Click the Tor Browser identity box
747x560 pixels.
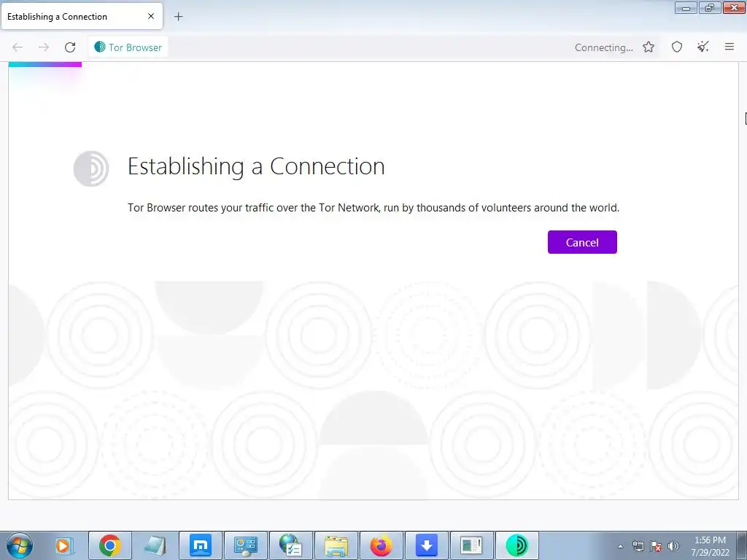[128, 47]
